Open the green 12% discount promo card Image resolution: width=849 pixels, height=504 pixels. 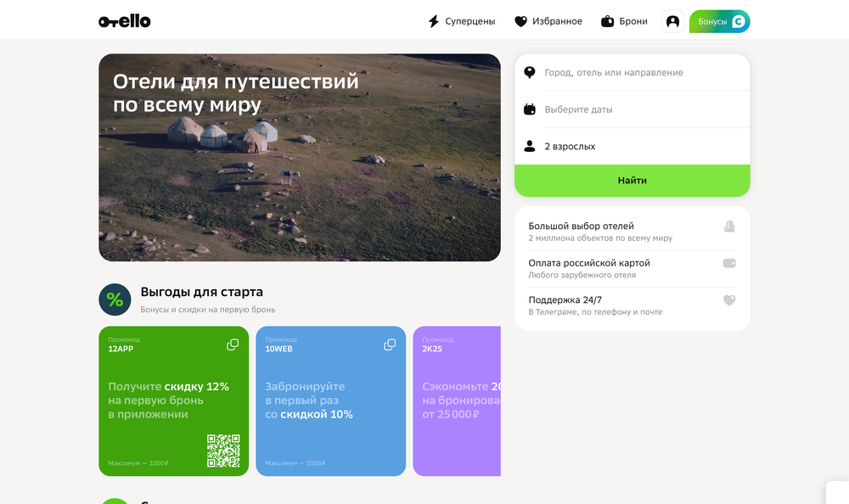tap(174, 401)
